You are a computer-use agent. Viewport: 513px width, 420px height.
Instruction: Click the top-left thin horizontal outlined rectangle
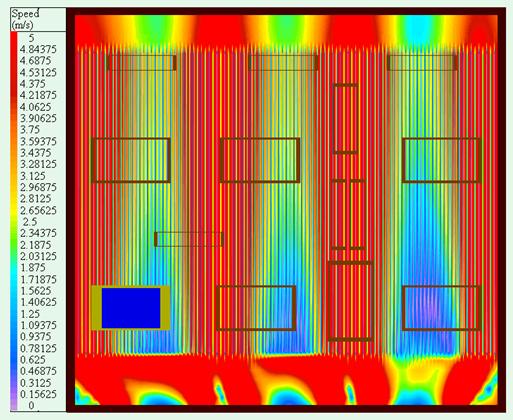(141, 63)
